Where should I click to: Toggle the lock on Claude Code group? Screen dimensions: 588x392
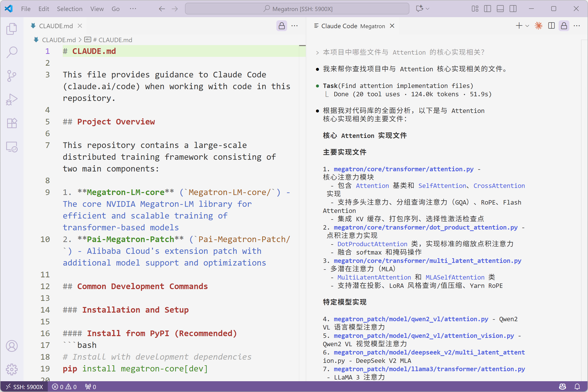click(564, 26)
